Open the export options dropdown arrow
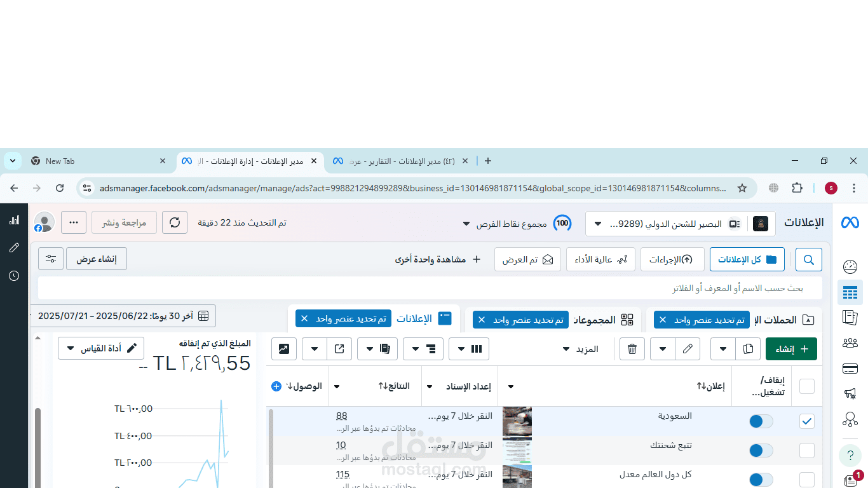The image size is (868, 488). coord(315,349)
